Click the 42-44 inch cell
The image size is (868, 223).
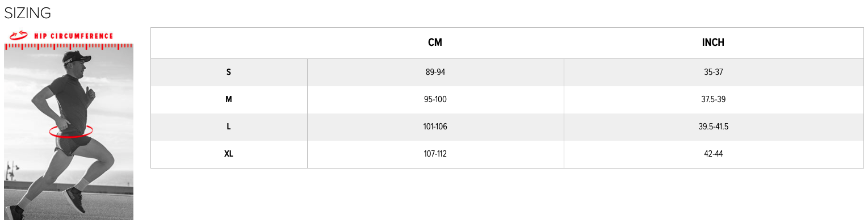click(x=714, y=154)
